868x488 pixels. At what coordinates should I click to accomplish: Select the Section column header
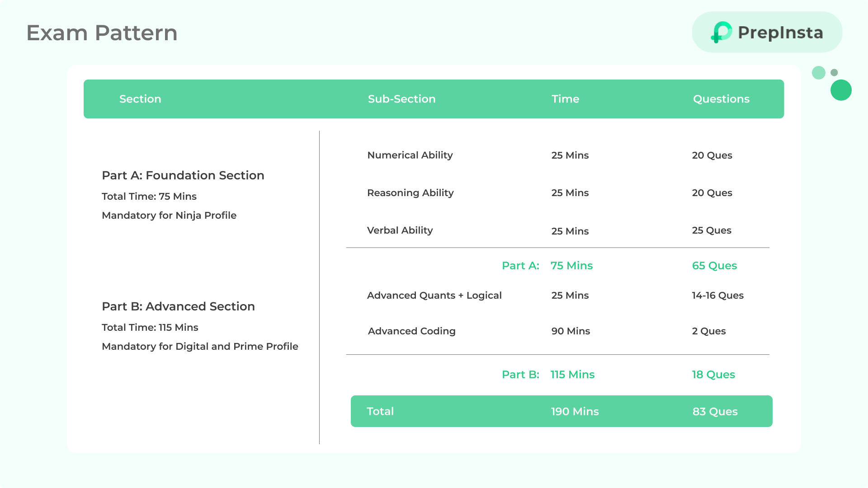pos(140,99)
